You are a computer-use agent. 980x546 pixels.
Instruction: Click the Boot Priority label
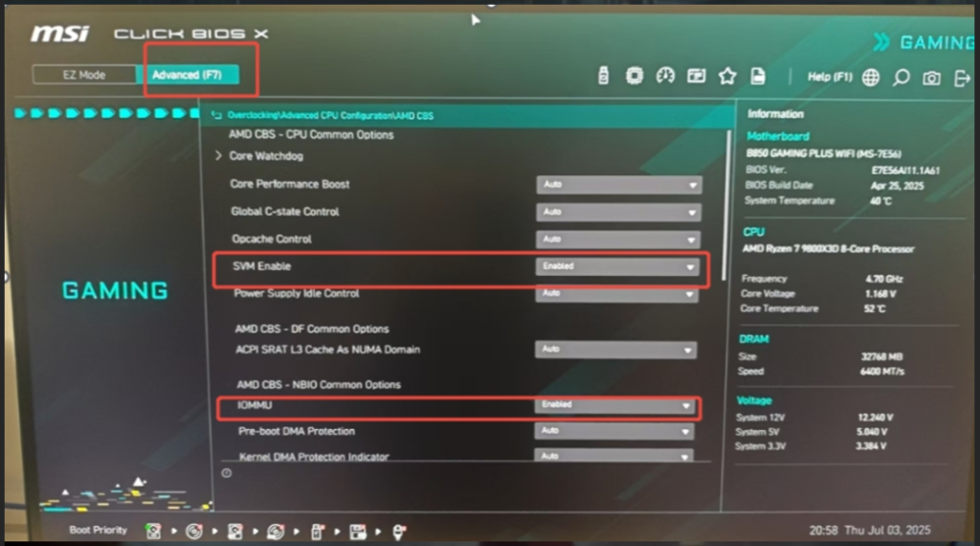pos(99,530)
